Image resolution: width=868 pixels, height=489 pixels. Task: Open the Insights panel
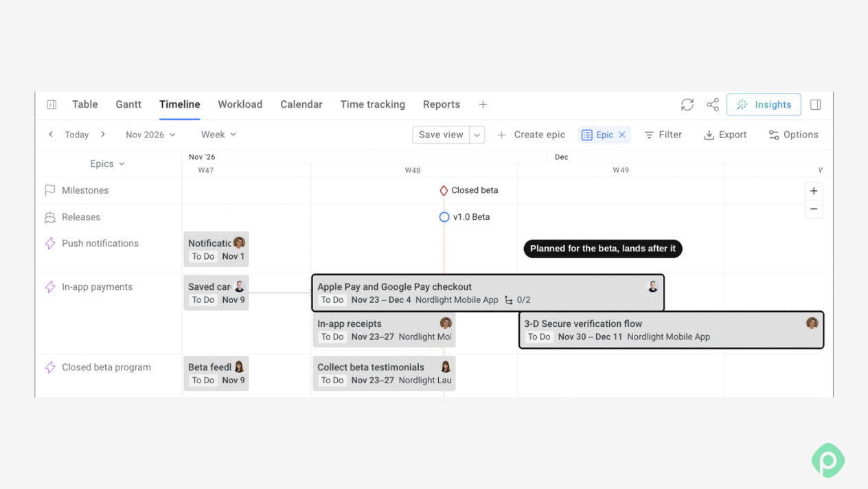(764, 104)
